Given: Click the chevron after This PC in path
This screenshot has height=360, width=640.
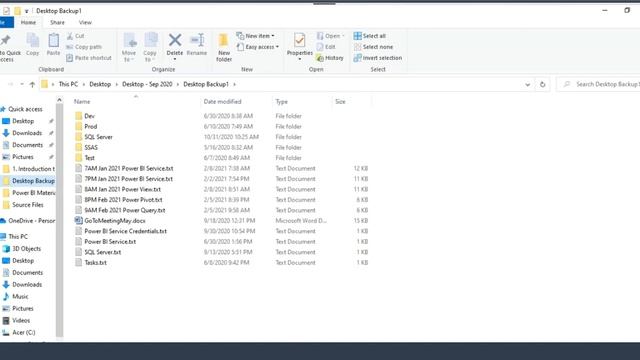Looking at the screenshot, I should [x=84, y=84].
